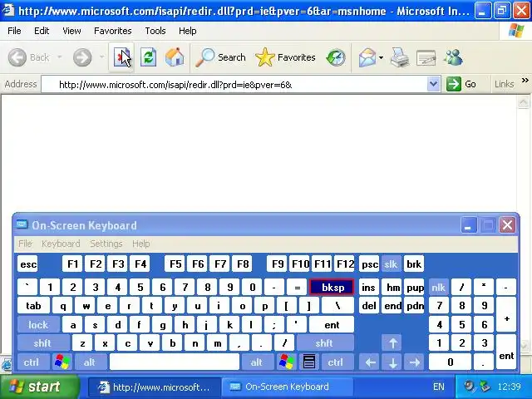Click the right Windows logo key
This screenshot has width=532, height=399.
(x=286, y=362)
